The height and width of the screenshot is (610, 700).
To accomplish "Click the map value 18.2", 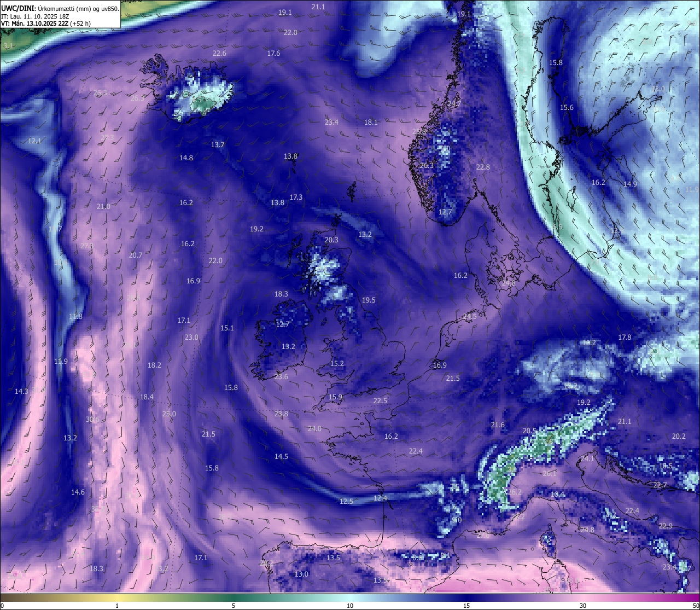I will coord(154,365).
